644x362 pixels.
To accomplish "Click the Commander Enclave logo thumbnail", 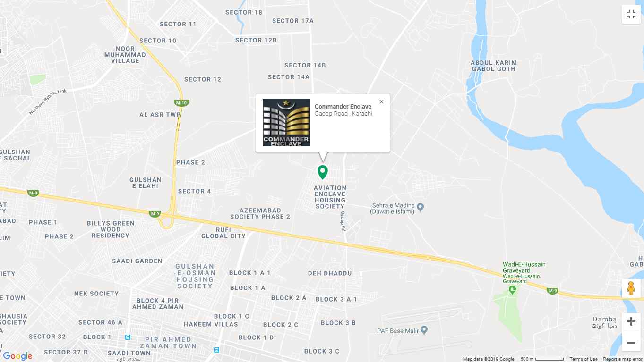I will click(x=286, y=123).
